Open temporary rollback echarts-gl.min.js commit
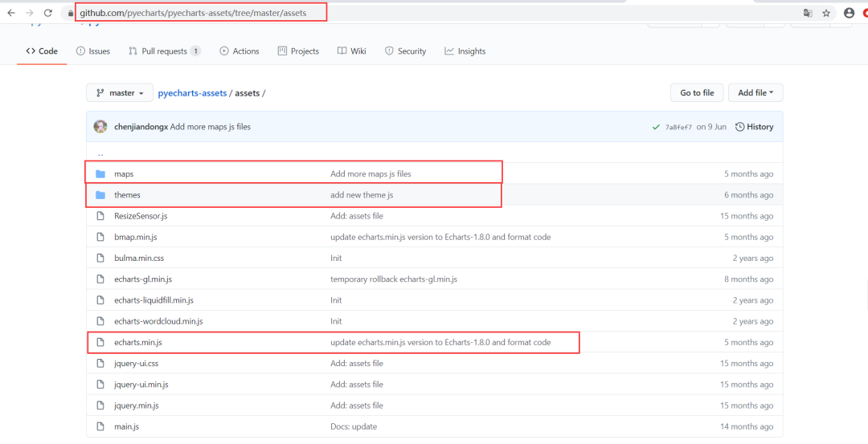The width and height of the screenshot is (868, 444). point(394,279)
